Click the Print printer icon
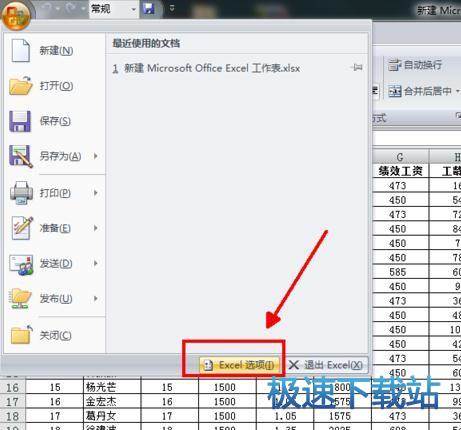The width and height of the screenshot is (461, 430). [x=21, y=193]
